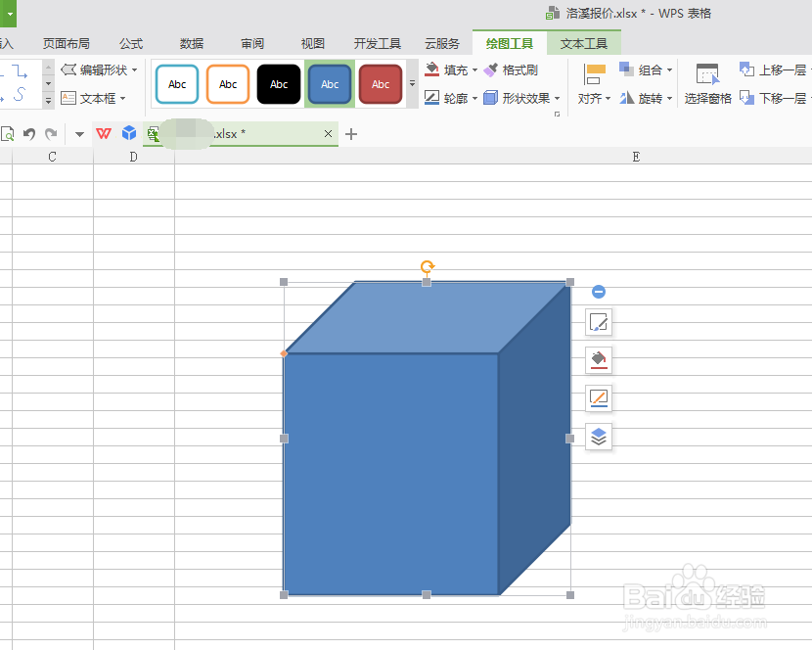812x650 pixels.
Task: Select the blue filled Abc shape style
Action: pos(330,84)
